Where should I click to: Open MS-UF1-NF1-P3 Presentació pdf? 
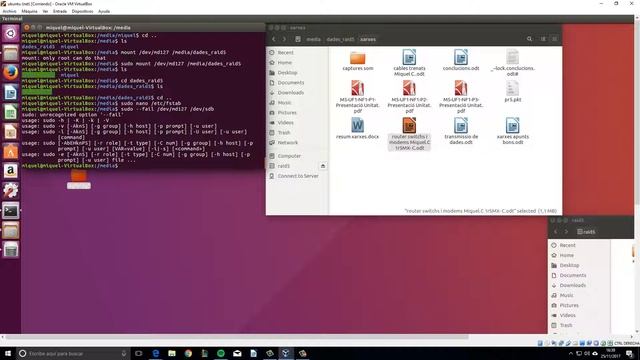coord(461,97)
